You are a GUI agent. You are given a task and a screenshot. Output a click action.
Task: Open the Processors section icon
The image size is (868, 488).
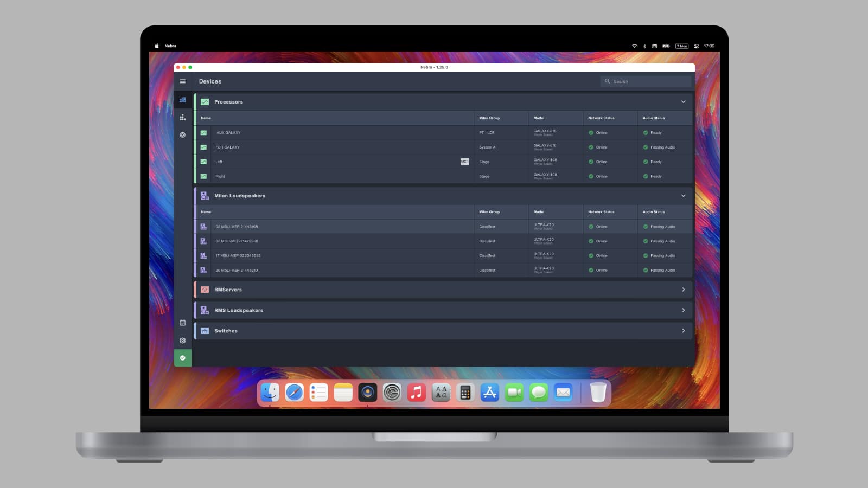[x=205, y=101]
